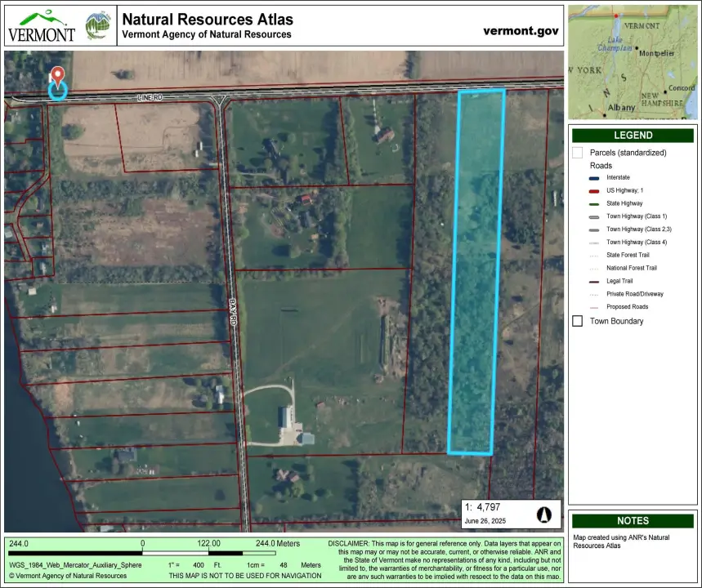Screen dimensions: 702x588
Task: Click the Town Boundary legend box
Action: [x=578, y=321]
